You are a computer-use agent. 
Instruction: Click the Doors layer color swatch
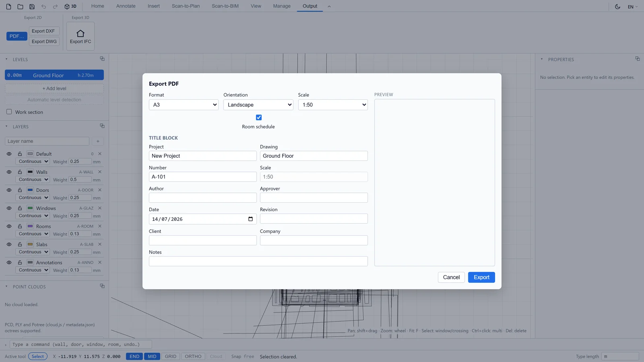[30, 190]
